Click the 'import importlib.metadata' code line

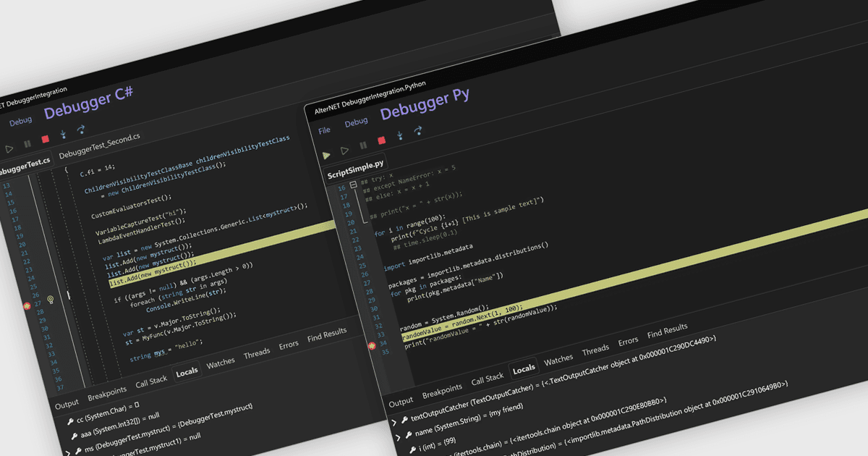(x=429, y=258)
